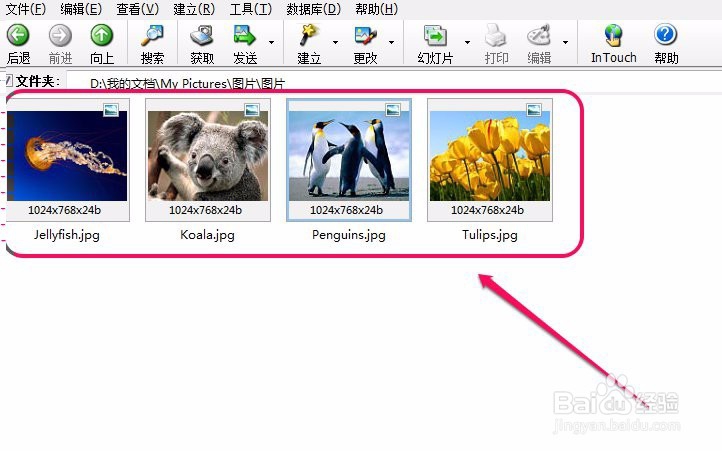722x451 pixels.
Task: Expand the Edit (编辑) dropdown arrow
Action: click(x=565, y=42)
